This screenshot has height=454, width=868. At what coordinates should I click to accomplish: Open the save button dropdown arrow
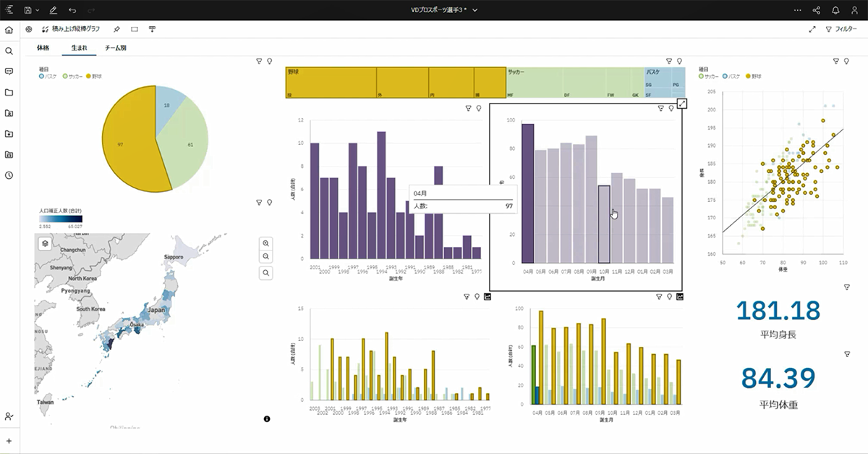pos(37,10)
